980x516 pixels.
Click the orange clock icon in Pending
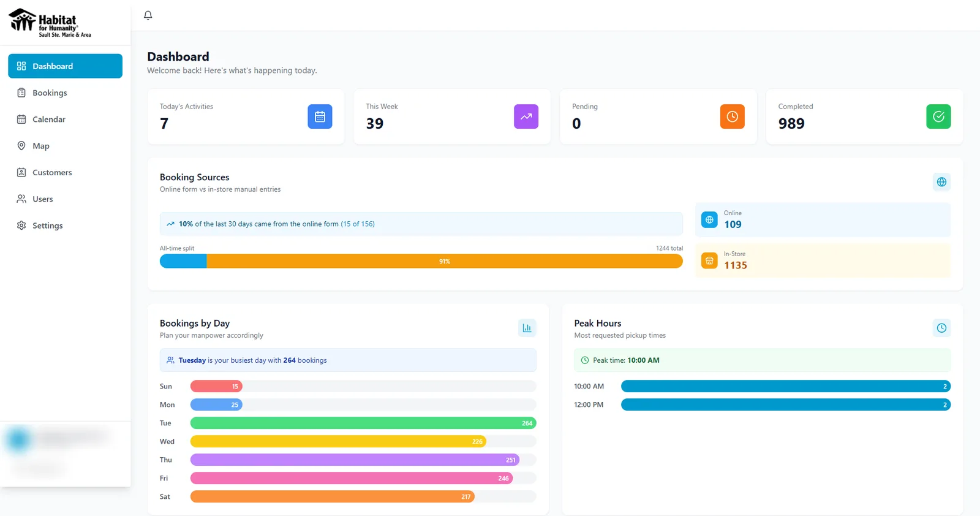pyautogui.click(x=732, y=116)
